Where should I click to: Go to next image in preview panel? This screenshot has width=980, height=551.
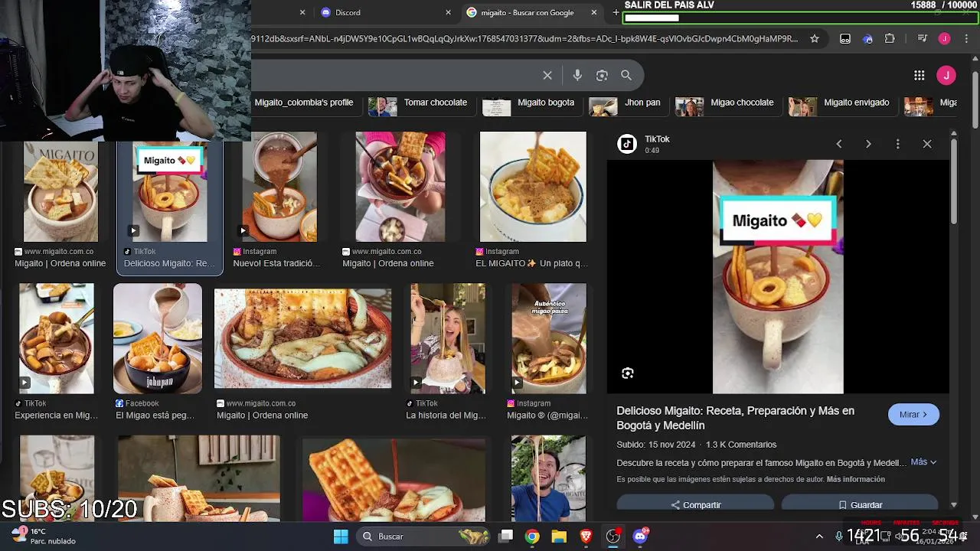(x=868, y=144)
